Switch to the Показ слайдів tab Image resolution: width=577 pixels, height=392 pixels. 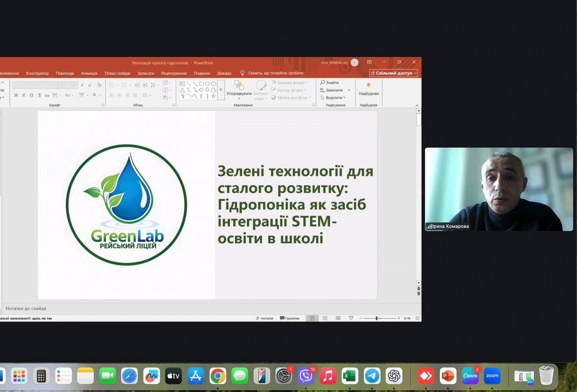click(x=117, y=73)
